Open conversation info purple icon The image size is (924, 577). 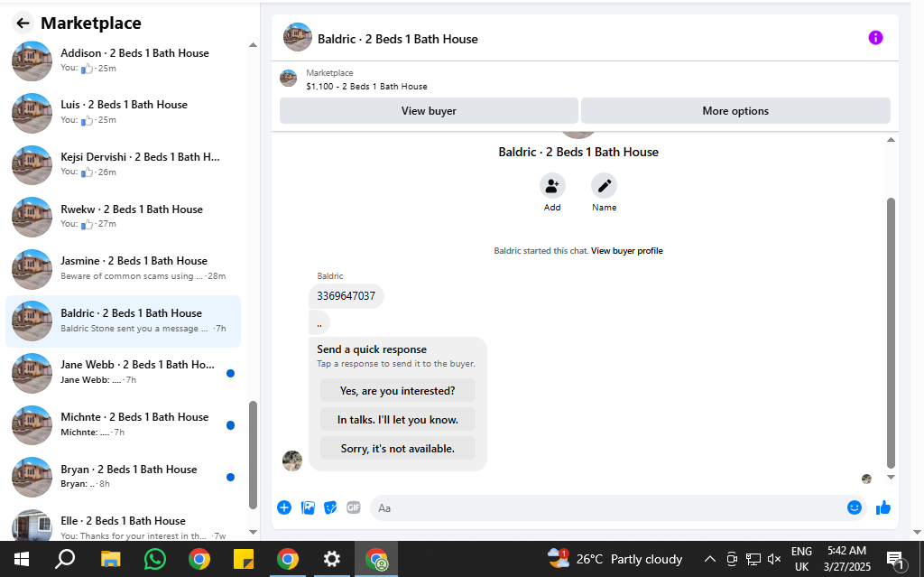pyautogui.click(x=875, y=38)
